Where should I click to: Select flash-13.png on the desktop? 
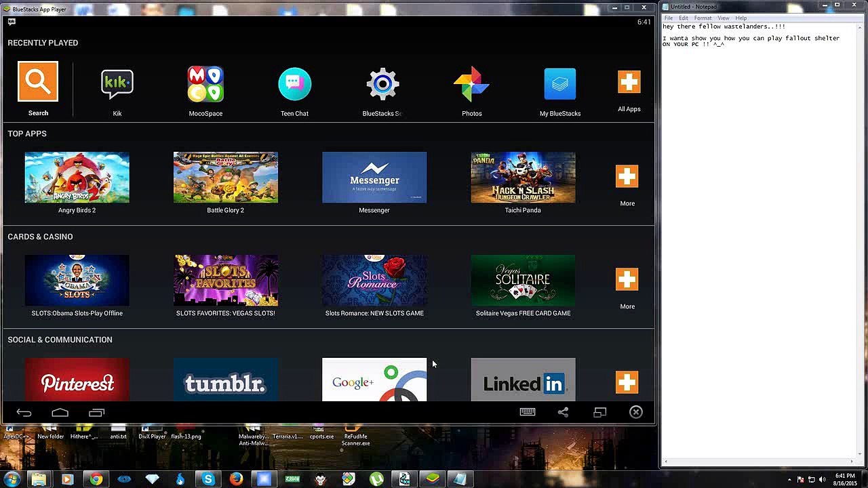[186, 432]
